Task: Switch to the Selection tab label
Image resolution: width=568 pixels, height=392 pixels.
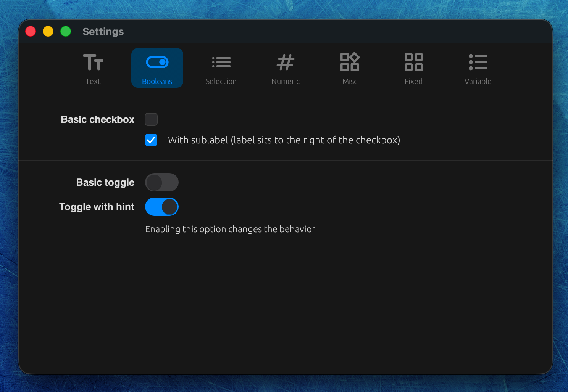Action: click(221, 81)
